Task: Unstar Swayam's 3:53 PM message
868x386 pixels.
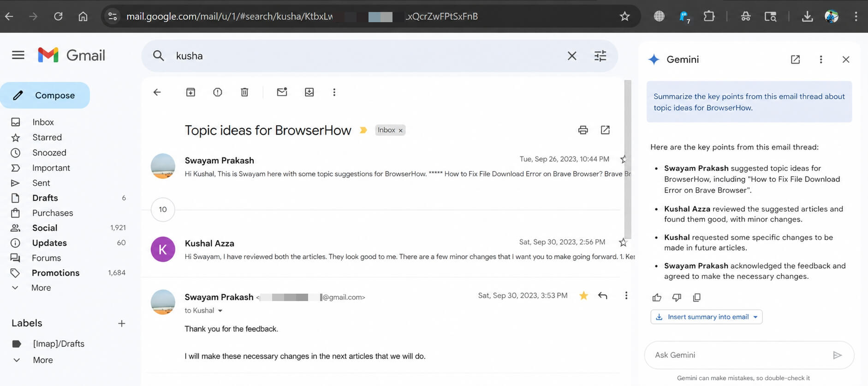Action: (x=583, y=296)
